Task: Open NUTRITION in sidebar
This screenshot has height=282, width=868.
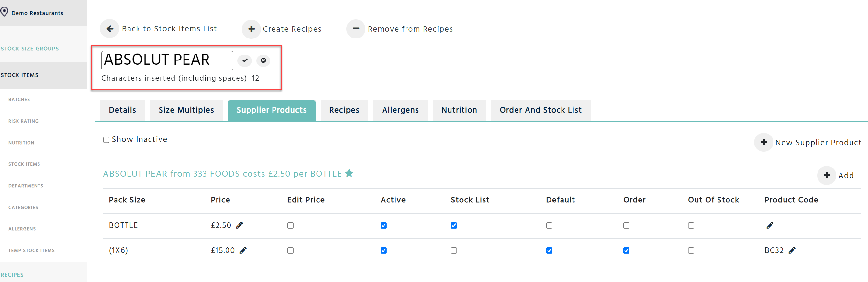Action: tap(21, 143)
